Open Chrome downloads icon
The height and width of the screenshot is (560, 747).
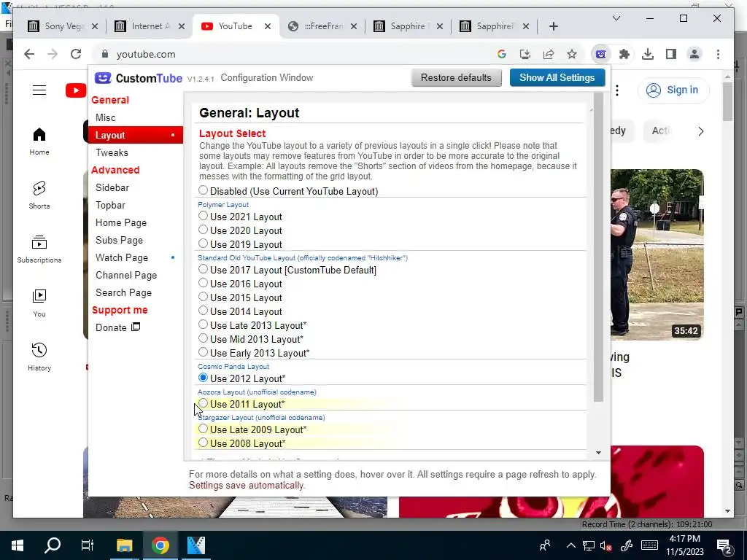pyautogui.click(x=648, y=54)
